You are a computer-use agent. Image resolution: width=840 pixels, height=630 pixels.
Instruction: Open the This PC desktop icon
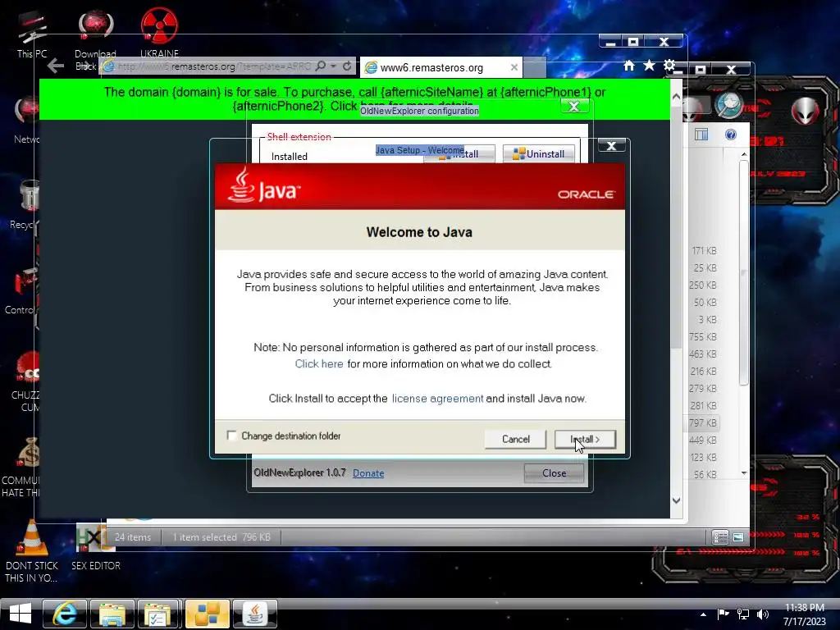pyautogui.click(x=31, y=34)
